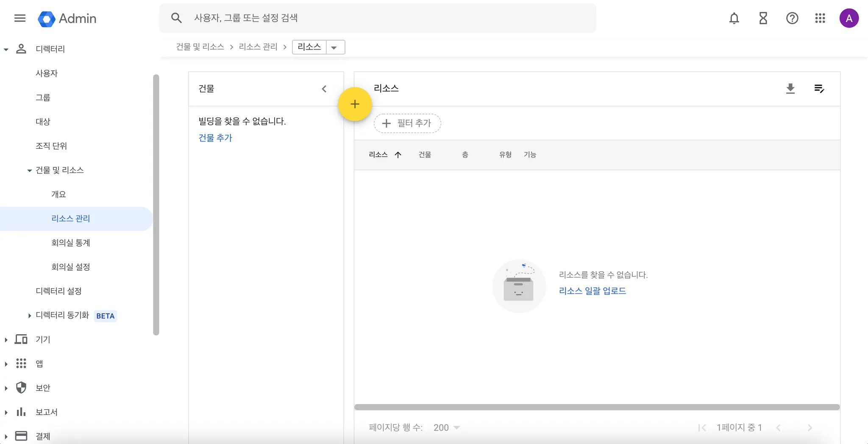Open the manage columns icon
This screenshot has height=444, width=868.
pyautogui.click(x=819, y=89)
